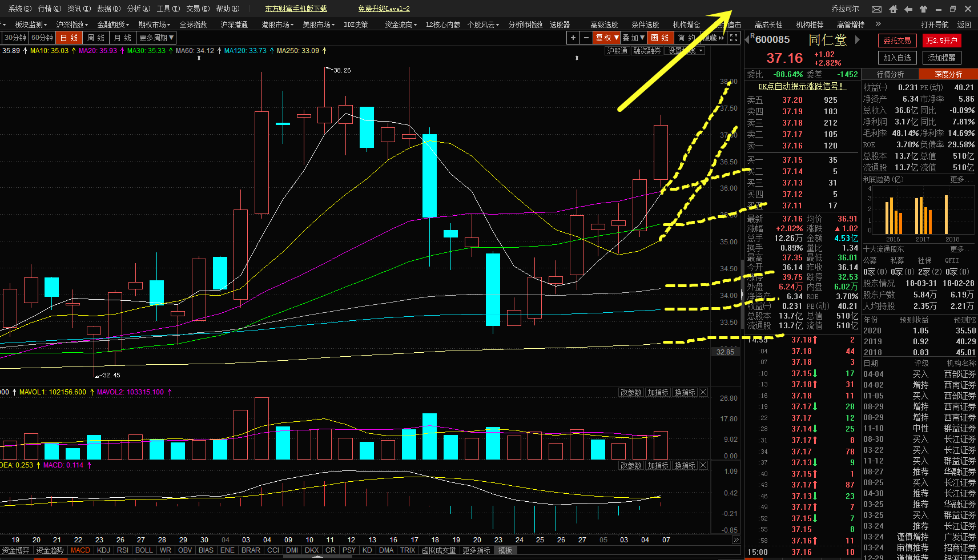Image resolution: width=978 pixels, height=560 pixels.
Task: Click the 加入自选 button
Action: point(897,58)
